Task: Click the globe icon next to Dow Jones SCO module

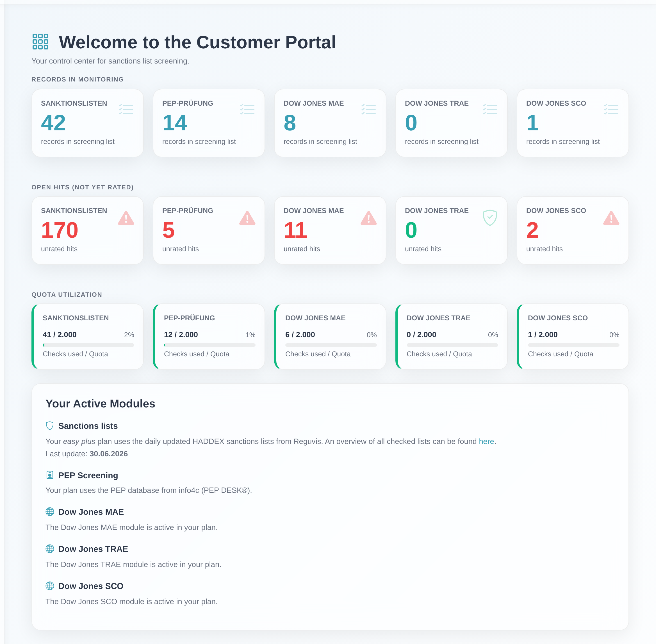Action: 50,586
